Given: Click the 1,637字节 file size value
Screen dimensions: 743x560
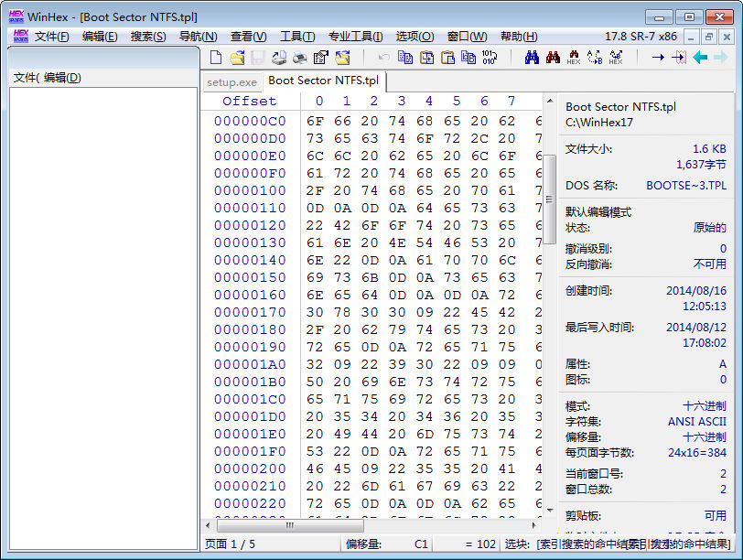Looking at the screenshot, I should click(701, 165).
